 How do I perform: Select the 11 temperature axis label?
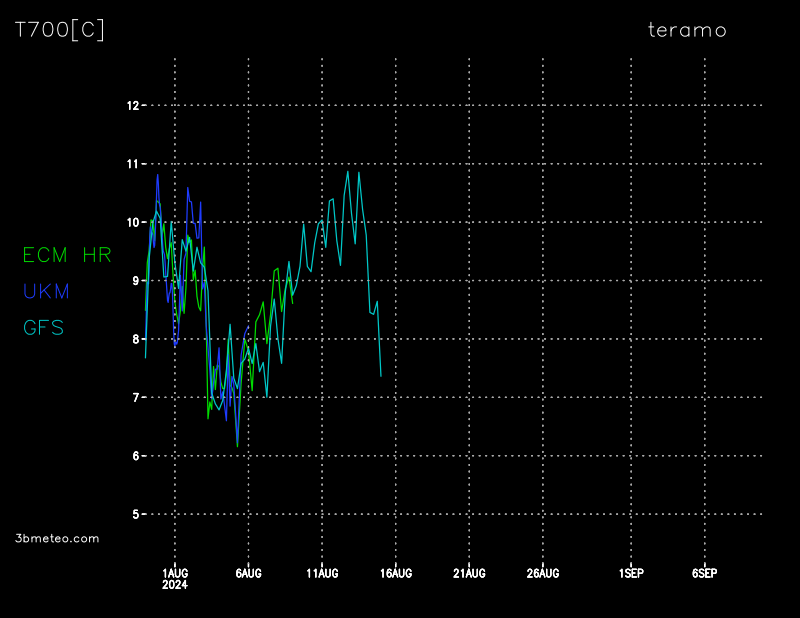[133, 164]
